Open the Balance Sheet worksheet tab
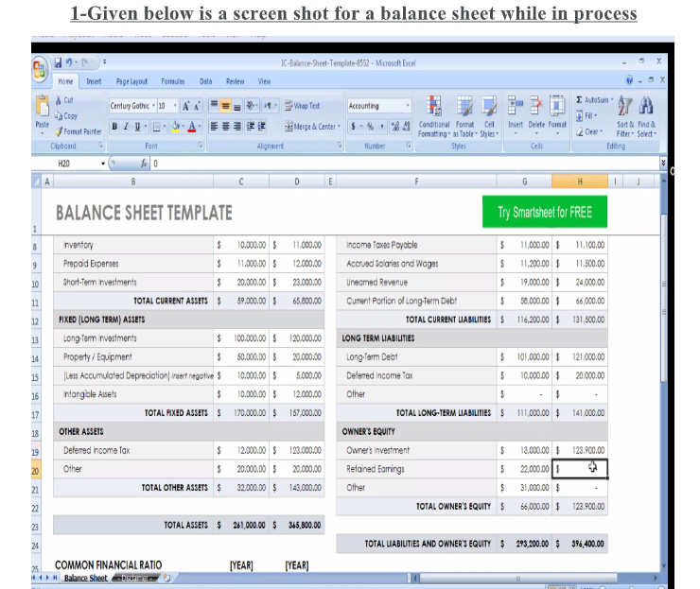Viewport: 700px width, 589px height. (x=85, y=579)
